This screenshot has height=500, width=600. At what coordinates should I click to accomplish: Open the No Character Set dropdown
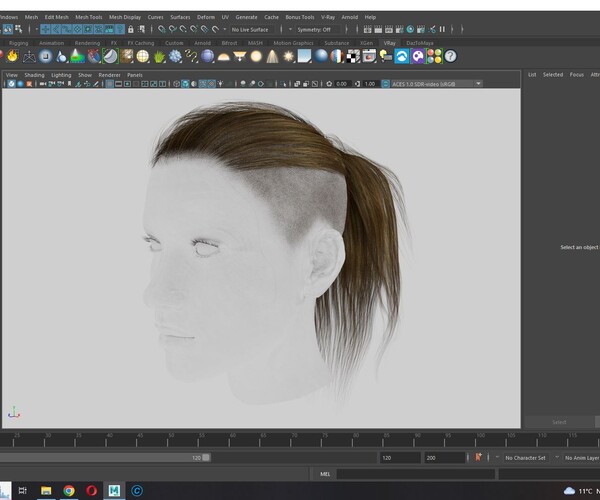[525, 458]
